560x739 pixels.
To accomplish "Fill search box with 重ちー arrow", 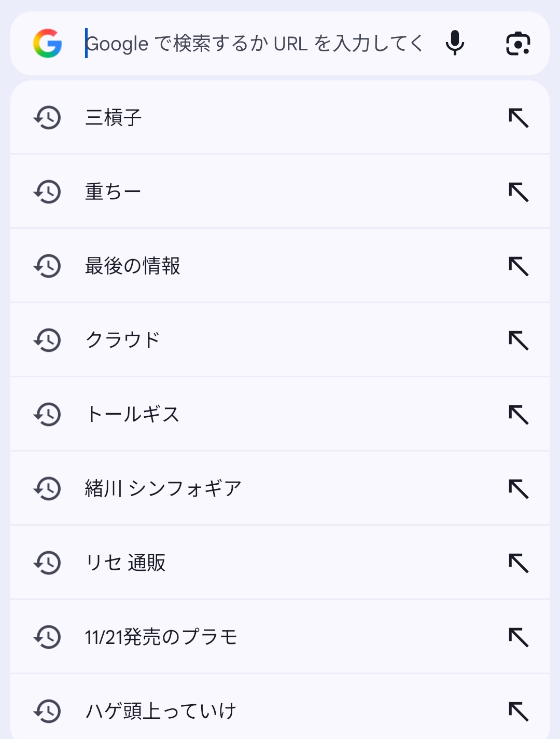I will 519,192.
